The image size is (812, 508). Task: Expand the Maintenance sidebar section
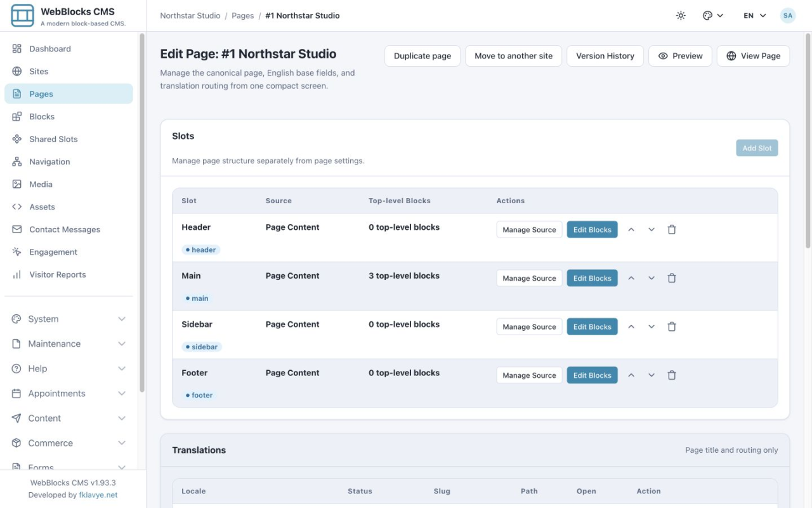point(69,344)
